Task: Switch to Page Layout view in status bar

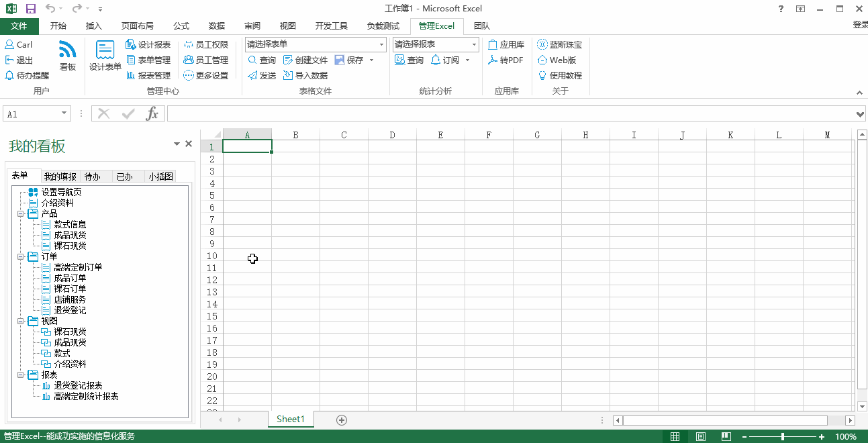Action: coord(701,436)
